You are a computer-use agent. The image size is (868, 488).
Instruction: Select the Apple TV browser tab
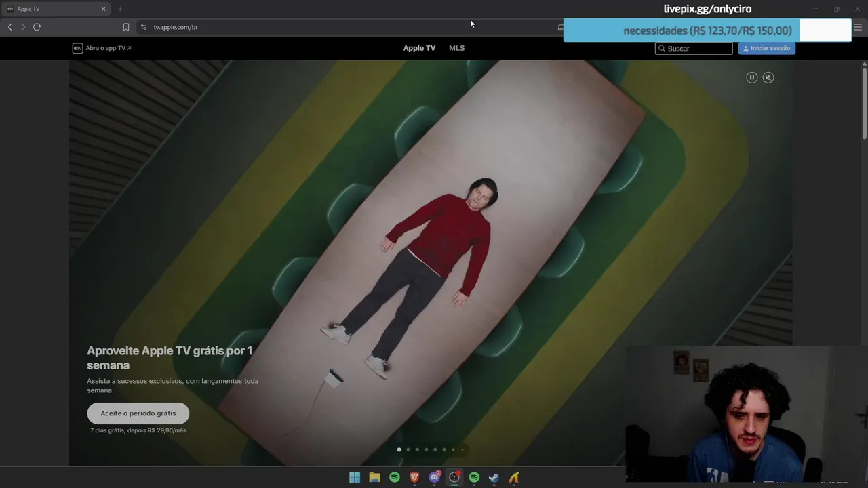(x=56, y=9)
